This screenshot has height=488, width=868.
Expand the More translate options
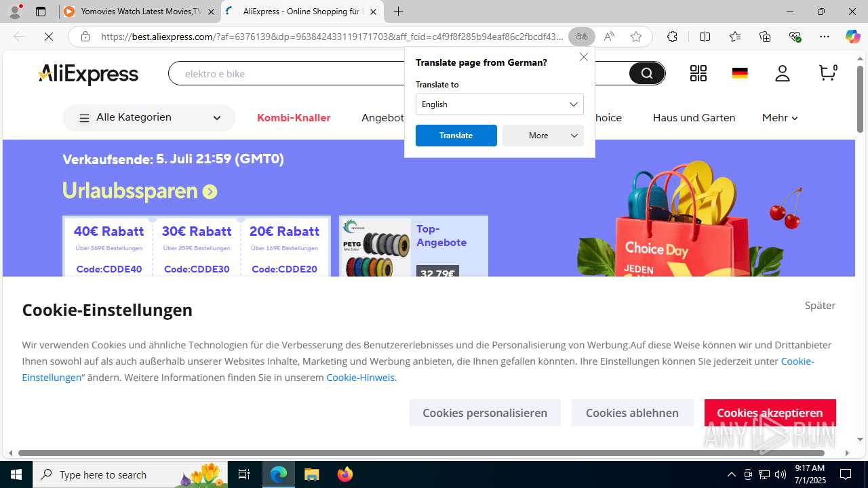pos(543,136)
